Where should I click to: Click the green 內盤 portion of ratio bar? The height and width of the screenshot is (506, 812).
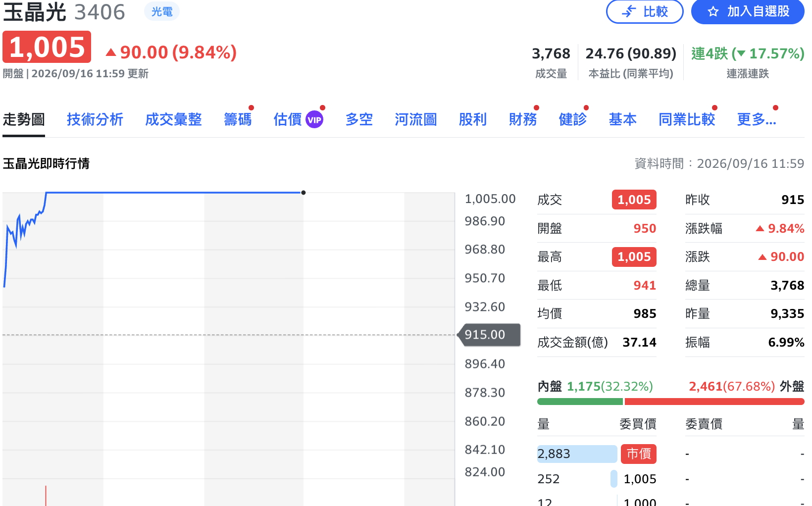click(x=580, y=402)
